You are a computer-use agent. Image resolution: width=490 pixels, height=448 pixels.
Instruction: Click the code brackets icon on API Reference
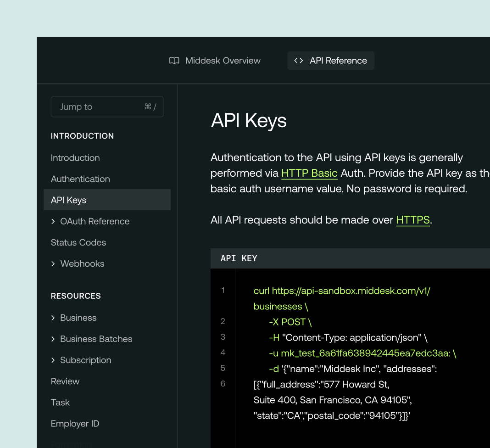pos(299,60)
